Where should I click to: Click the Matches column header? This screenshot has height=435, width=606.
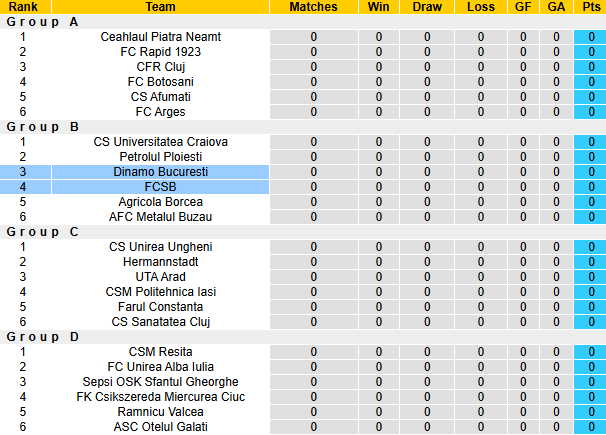point(313,7)
